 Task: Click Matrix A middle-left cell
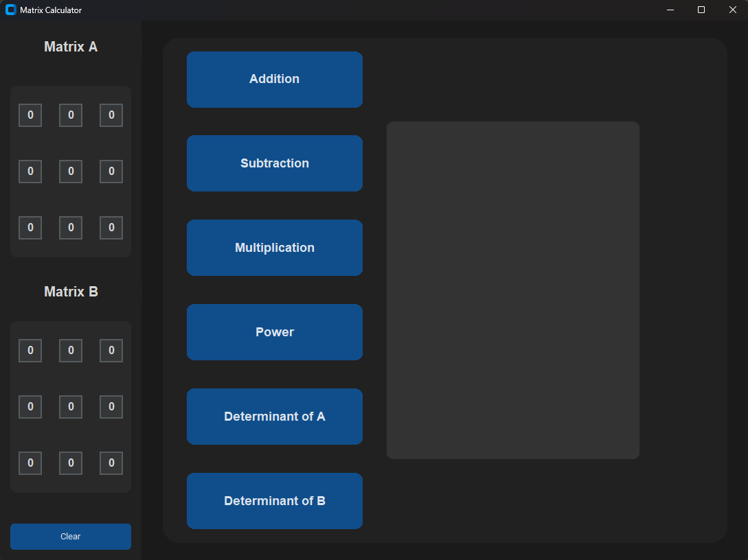tap(30, 171)
